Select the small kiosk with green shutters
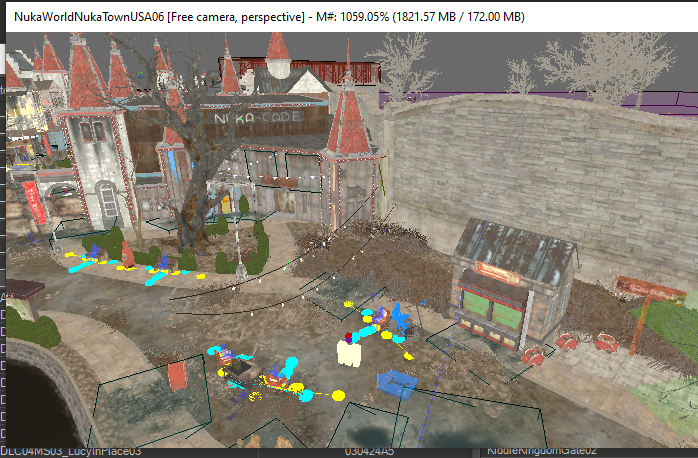The height and width of the screenshot is (458, 698). coord(514,284)
